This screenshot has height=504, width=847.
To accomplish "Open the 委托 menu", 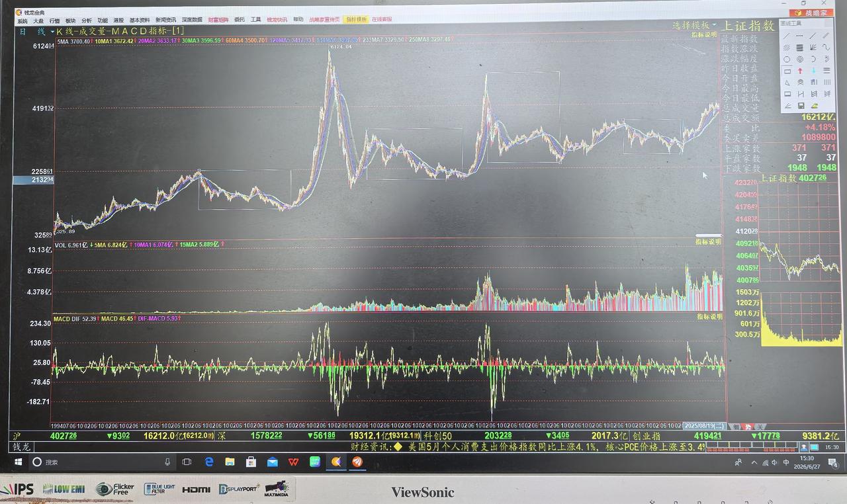I will 240,20.
